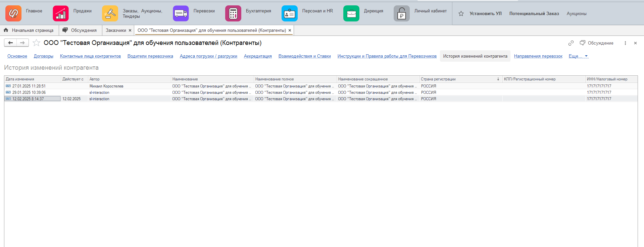Open the Дирекция briefcase icon

coord(351,13)
